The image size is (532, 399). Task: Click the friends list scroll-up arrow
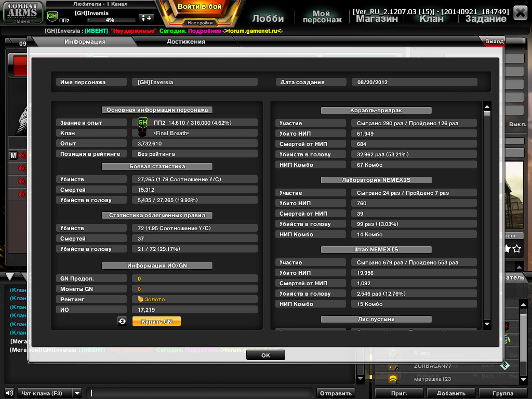[523, 304]
